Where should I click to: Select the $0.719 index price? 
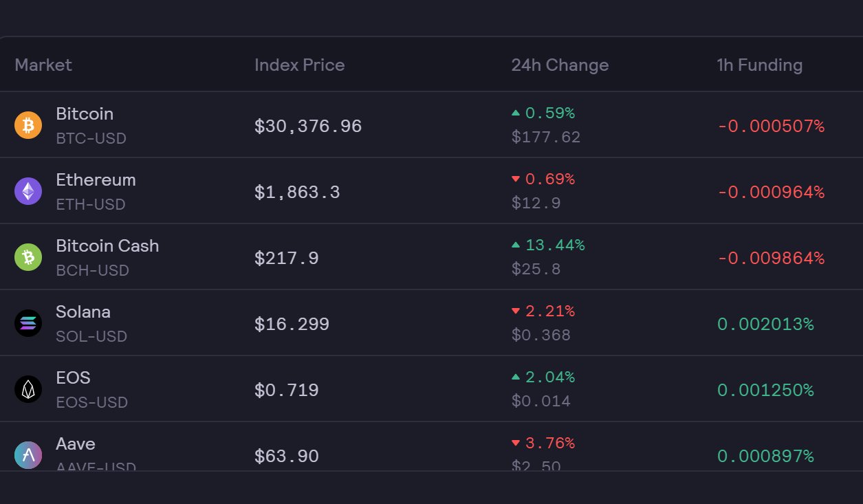pos(287,390)
